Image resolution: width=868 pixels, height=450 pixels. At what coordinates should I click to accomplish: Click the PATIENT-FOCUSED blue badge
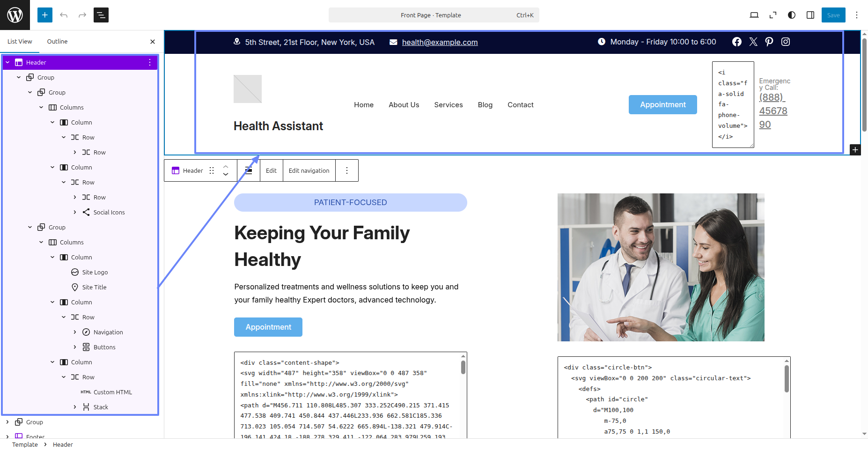[350, 202]
